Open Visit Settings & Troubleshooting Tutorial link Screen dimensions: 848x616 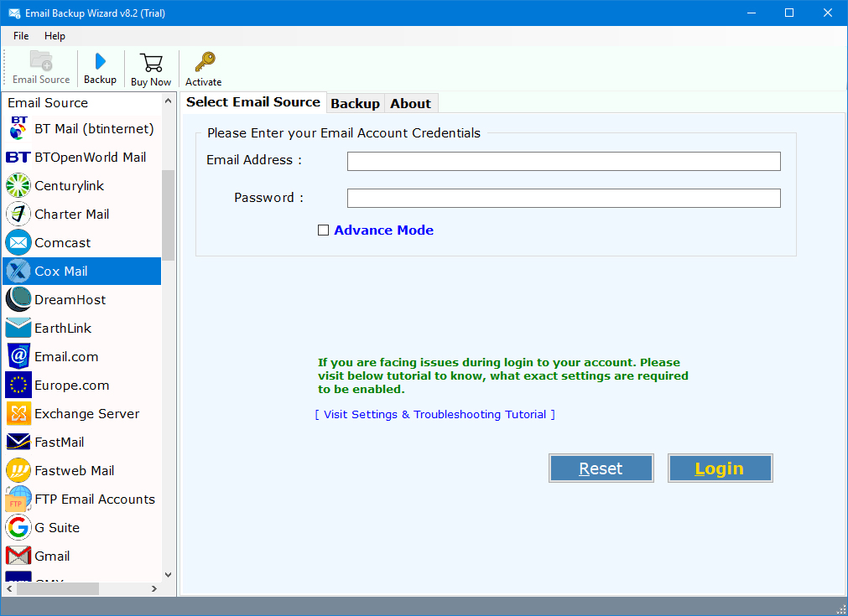434,415
